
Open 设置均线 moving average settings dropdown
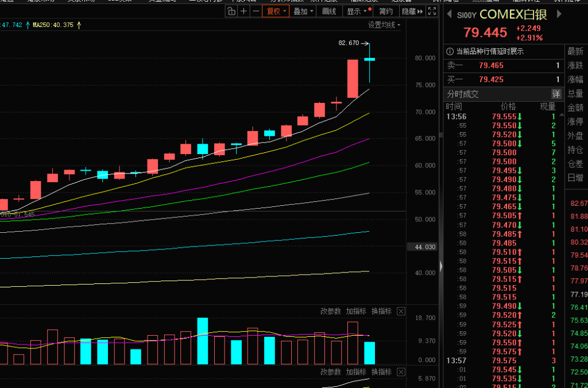point(384,25)
